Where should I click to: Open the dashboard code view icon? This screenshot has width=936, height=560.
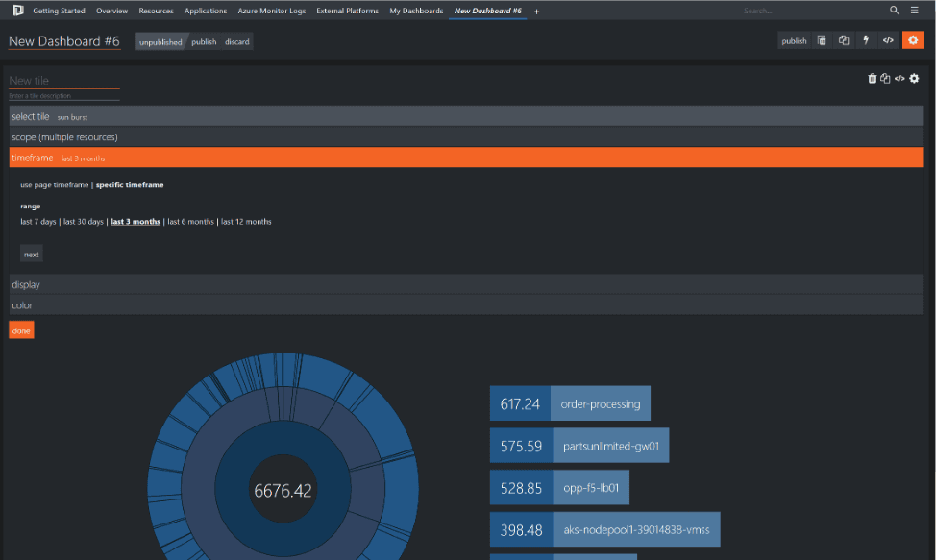(x=888, y=40)
